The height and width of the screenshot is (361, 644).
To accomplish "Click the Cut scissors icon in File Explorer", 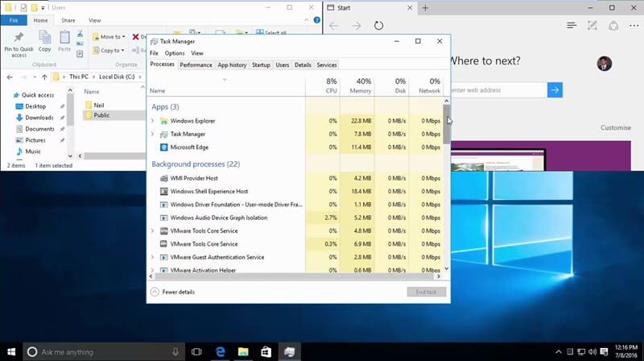I will pyautogui.click(x=80, y=33).
